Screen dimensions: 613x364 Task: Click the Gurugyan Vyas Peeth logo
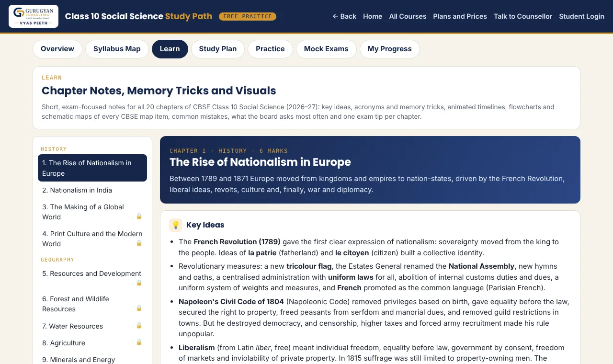coord(34,16)
